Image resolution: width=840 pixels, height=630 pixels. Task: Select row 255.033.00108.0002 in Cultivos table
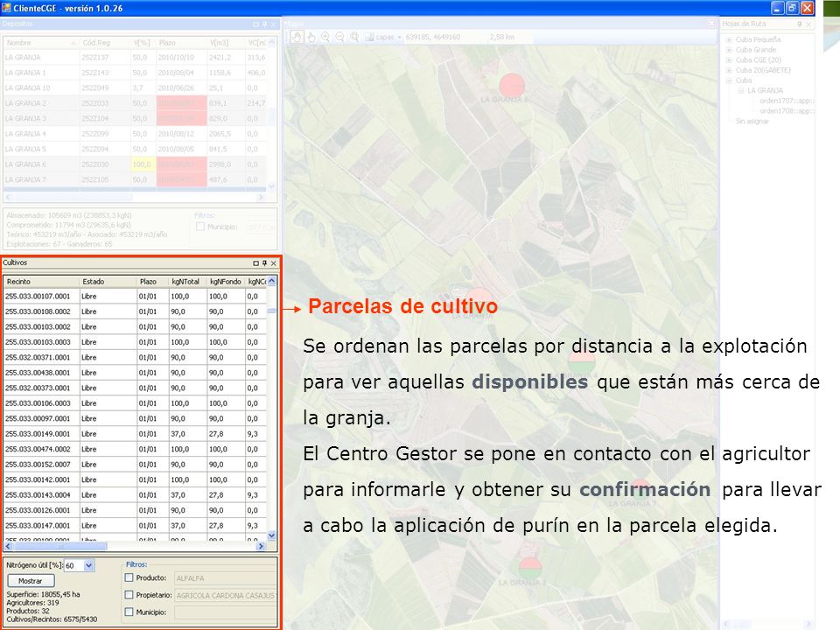point(135,311)
